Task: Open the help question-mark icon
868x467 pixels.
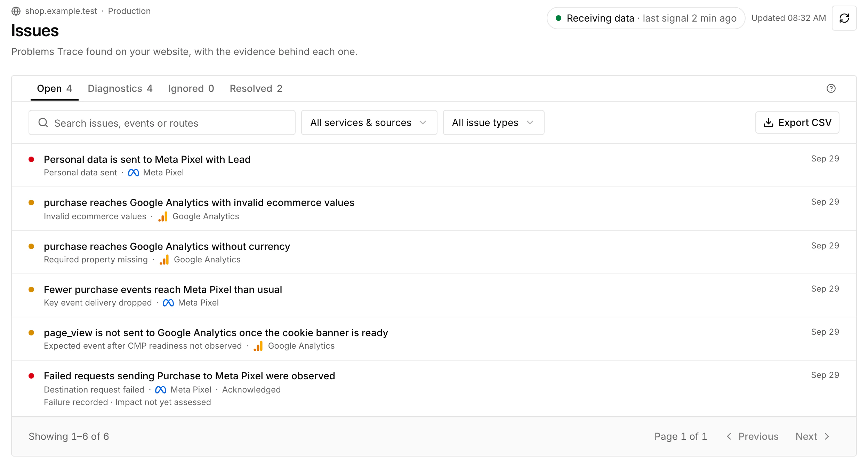Action: (x=831, y=88)
